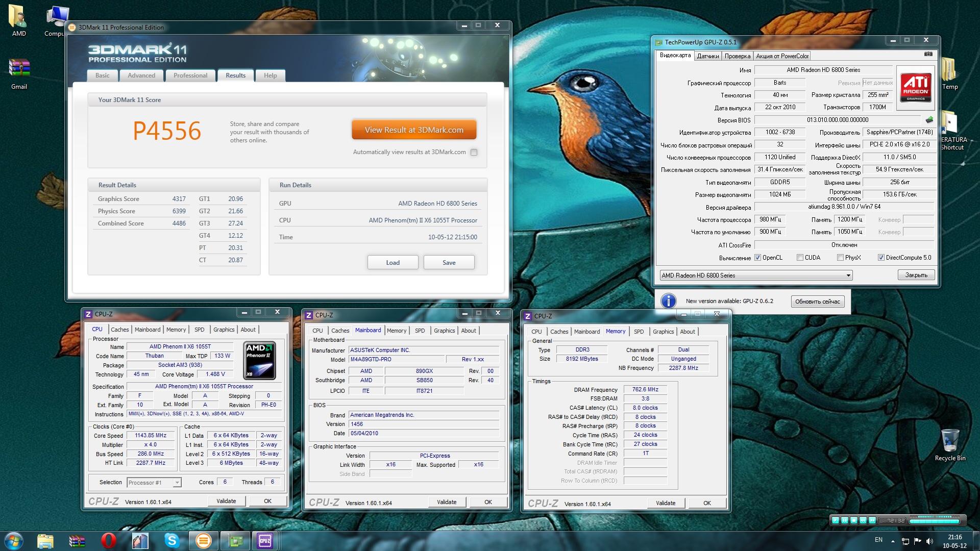980x551 pixels.
Task: Launch WinRAR from the taskbar
Action: click(77, 540)
